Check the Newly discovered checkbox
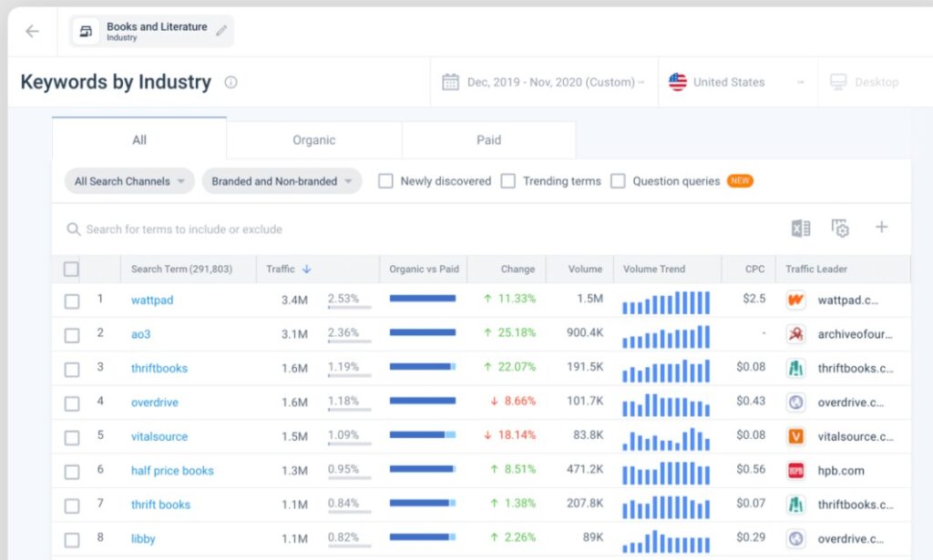The image size is (933, 560). pos(385,180)
